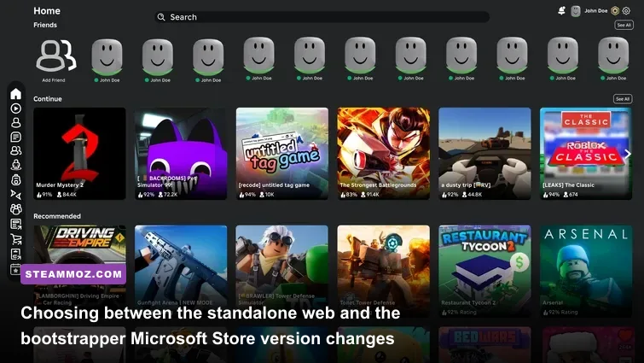Click the 72.2K player count on Pet Simulator

click(168, 195)
